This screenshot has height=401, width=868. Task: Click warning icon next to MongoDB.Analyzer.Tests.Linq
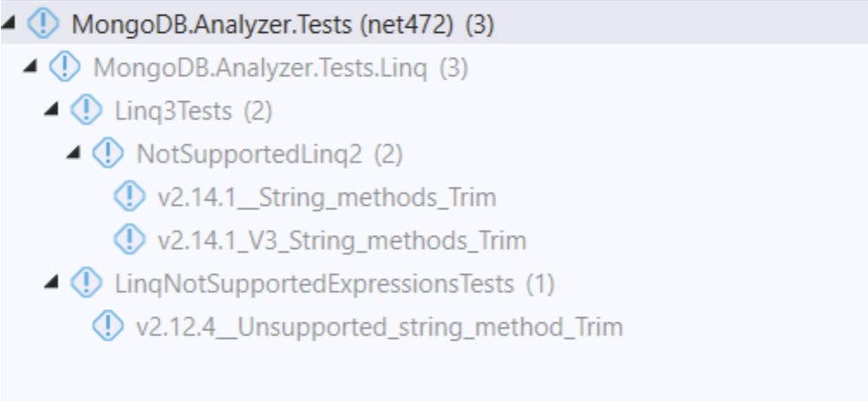(x=64, y=67)
